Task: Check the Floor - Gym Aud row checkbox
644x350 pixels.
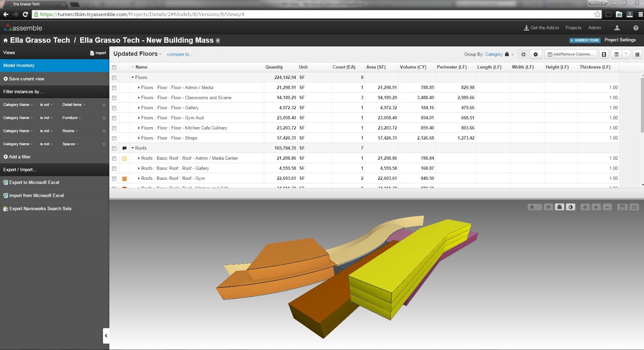Action: click(114, 118)
